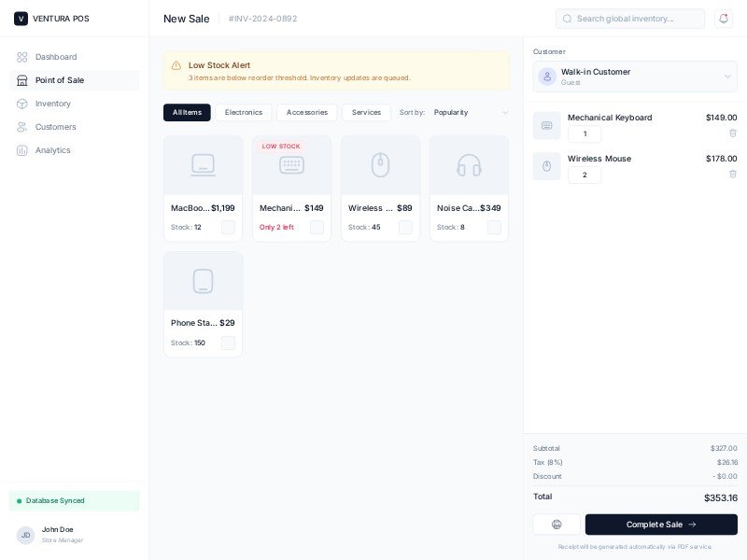Check the box on Noise Cancelling card
Image resolution: width=747 pixels, height=560 pixels.
pos(494,228)
